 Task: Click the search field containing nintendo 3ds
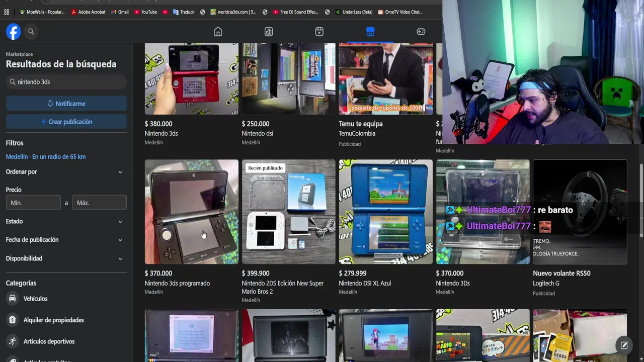(x=66, y=82)
